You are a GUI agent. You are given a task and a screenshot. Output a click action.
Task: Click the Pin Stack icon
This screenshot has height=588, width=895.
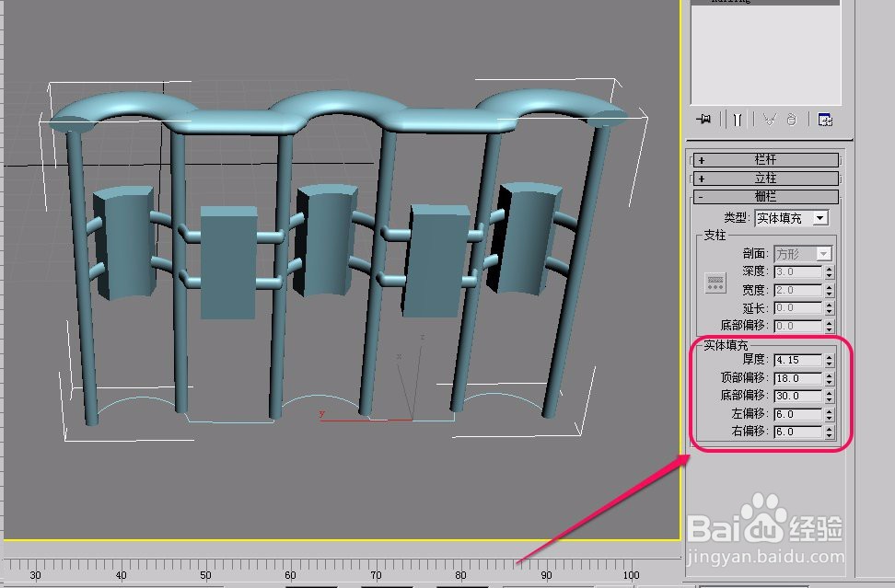[703, 120]
